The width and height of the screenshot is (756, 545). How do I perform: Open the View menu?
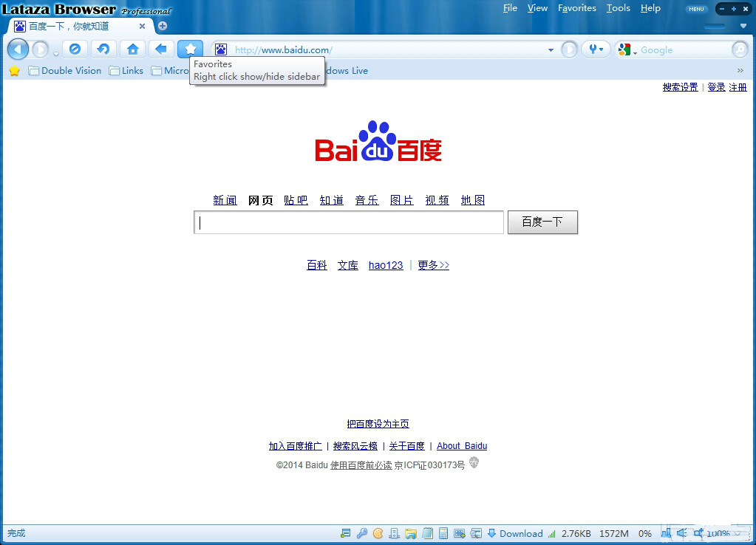pos(537,8)
